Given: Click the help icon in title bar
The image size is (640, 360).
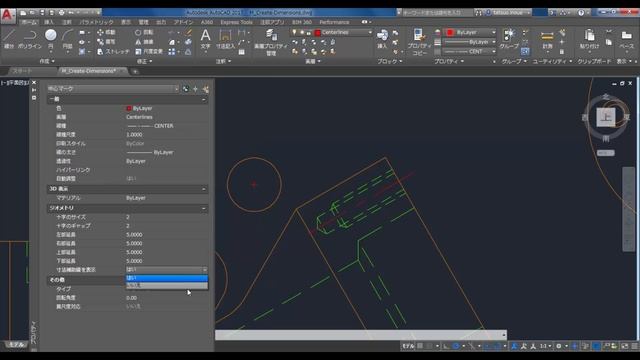Looking at the screenshot, I should pyautogui.click(x=581, y=13).
